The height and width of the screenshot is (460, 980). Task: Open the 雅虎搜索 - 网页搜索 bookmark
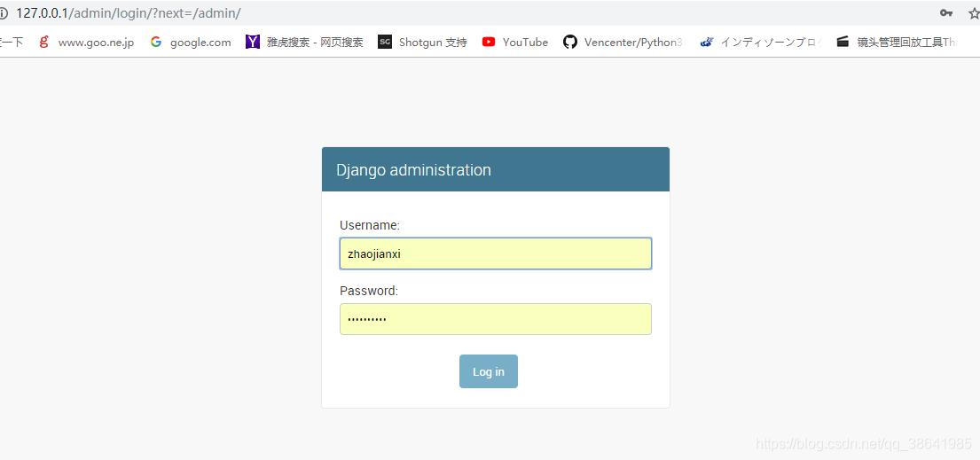[314, 42]
